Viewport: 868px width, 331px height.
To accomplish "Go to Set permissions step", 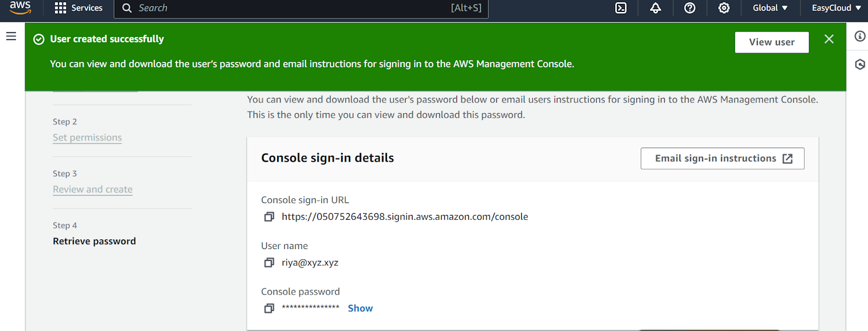I will [87, 138].
